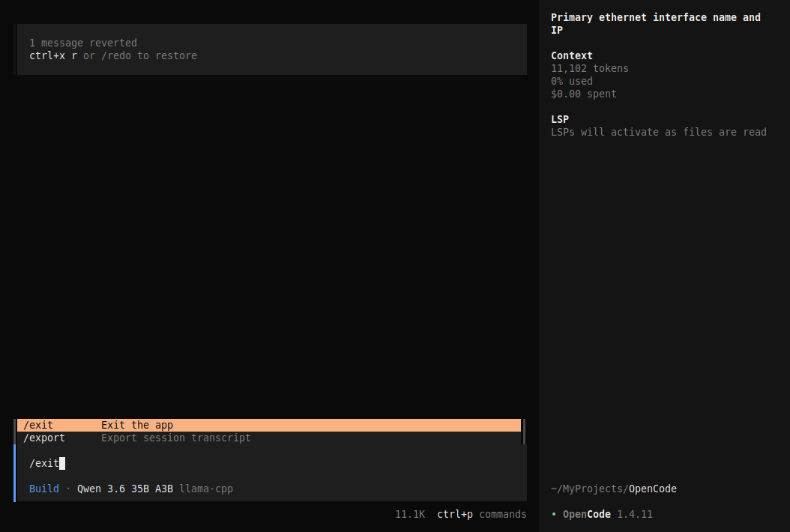Click the autocomplete list's scrollbar at right edge

click(523, 432)
